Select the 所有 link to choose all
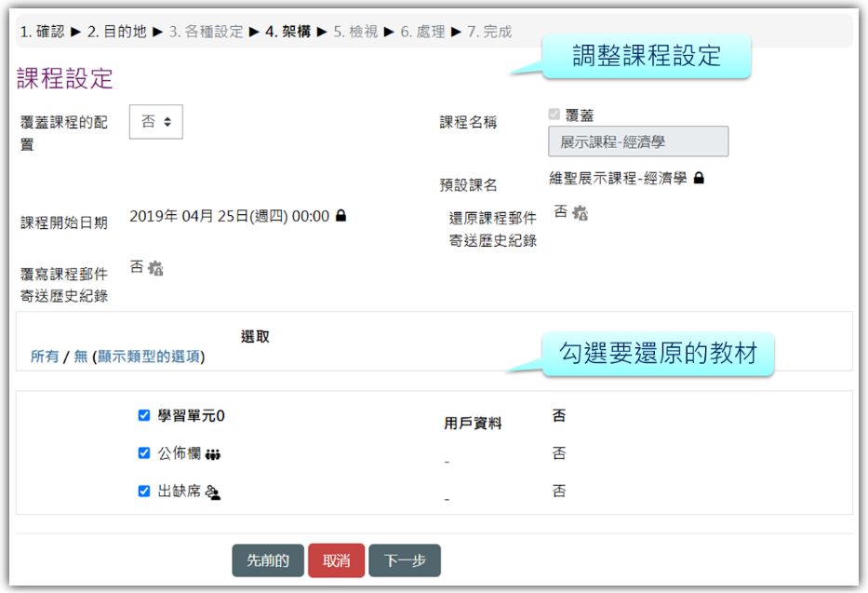 [x=45, y=357]
